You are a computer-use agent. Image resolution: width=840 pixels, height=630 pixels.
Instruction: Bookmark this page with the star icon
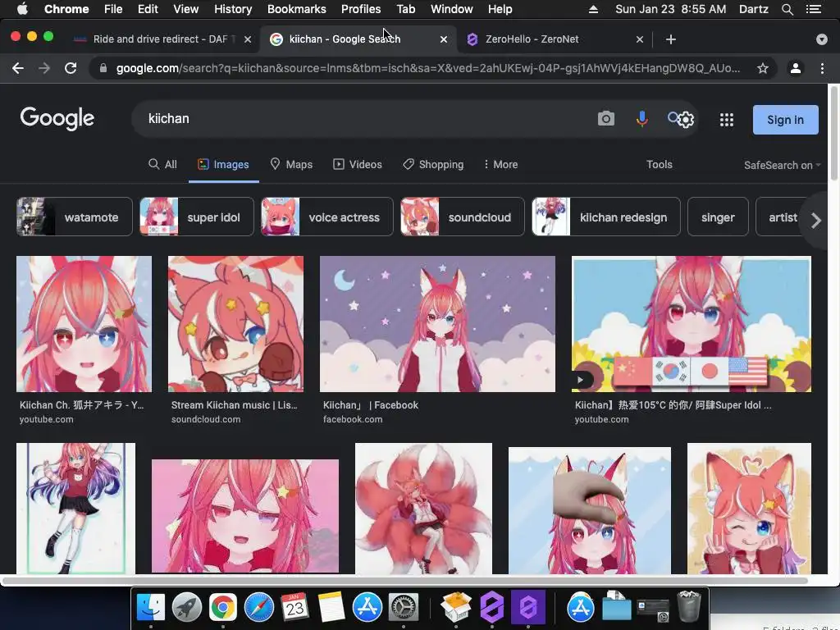(762, 68)
